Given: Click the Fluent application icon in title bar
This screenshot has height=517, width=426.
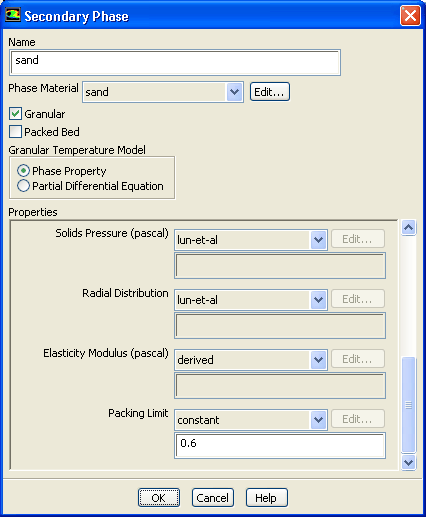Looking at the screenshot, I should coord(13,15).
